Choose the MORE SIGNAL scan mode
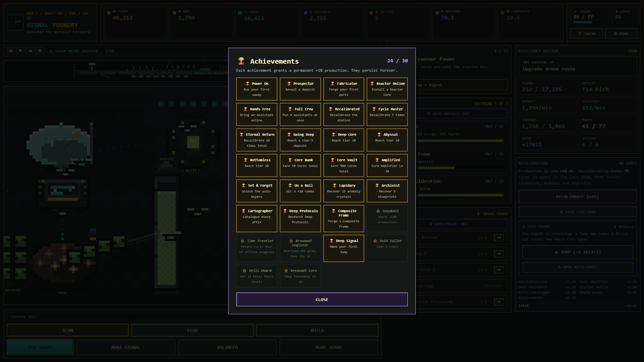 [126, 347]
